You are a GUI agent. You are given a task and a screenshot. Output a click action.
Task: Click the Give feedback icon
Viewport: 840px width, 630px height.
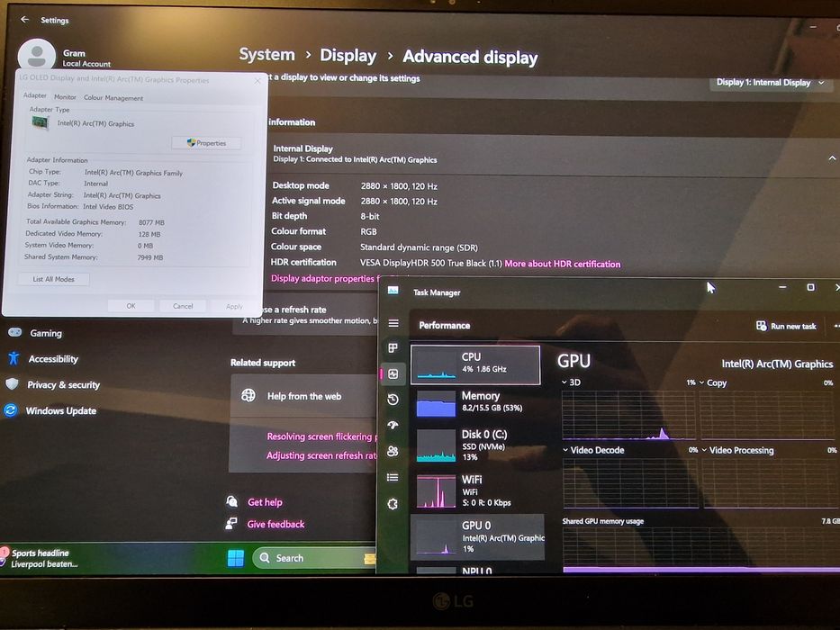(x=231, y=524)
